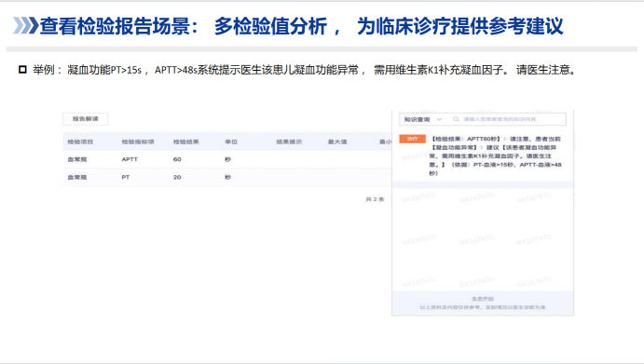
Task: Click the result value 20
Action: 177,177
